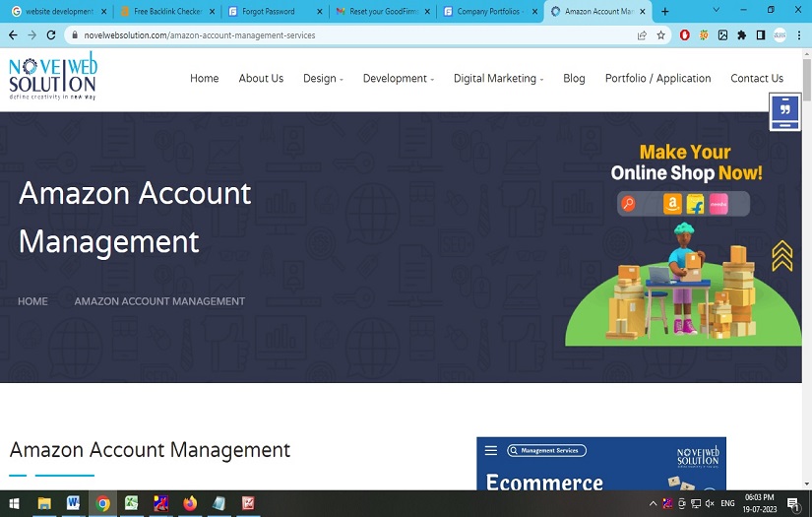The image size is (812, 517).
Task: Click the pink Meesho icon in banner
Action: (x=718, y=204)
